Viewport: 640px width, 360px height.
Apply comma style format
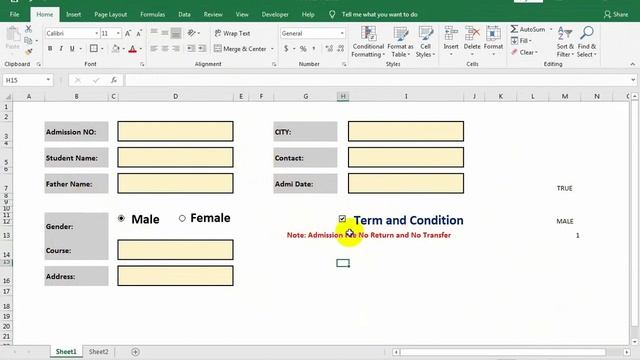tap(314, 49)
